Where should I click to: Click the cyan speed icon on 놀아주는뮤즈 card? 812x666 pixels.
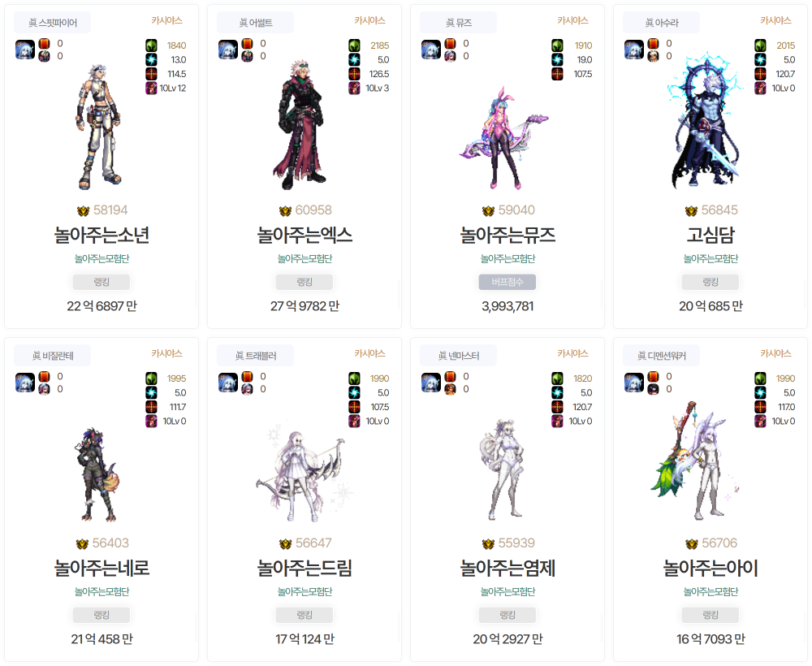(557, 59)
